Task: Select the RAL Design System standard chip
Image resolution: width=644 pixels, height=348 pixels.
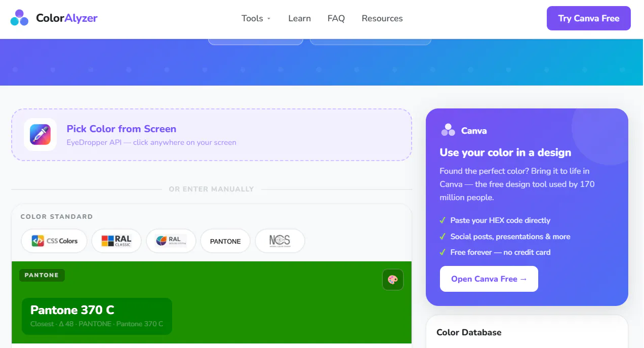Action: [x=171, y=241]
